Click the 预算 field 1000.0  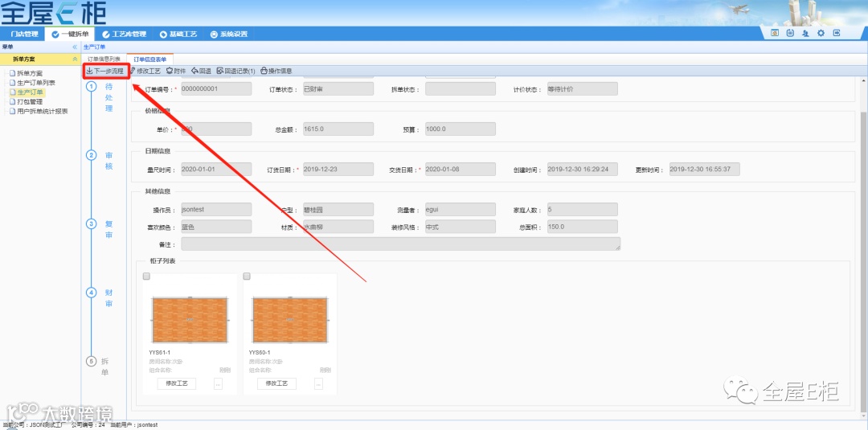tap(460, 129)
